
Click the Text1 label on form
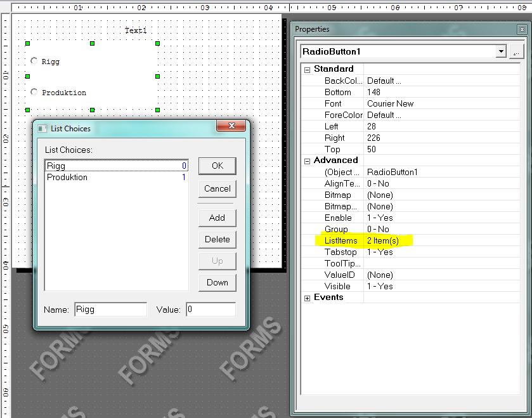pyautogui.click(x=136, y=30)
